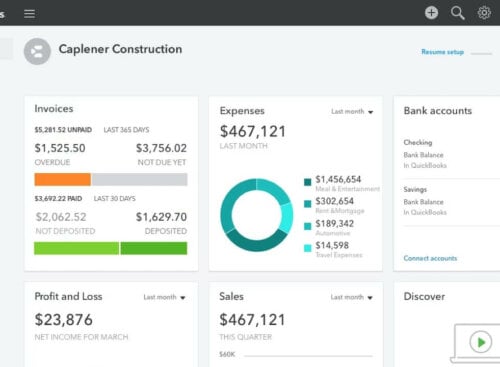Click the $189,342 expense value
The width and height of the screenshot is (500, 367).
(x=334, y=224)
